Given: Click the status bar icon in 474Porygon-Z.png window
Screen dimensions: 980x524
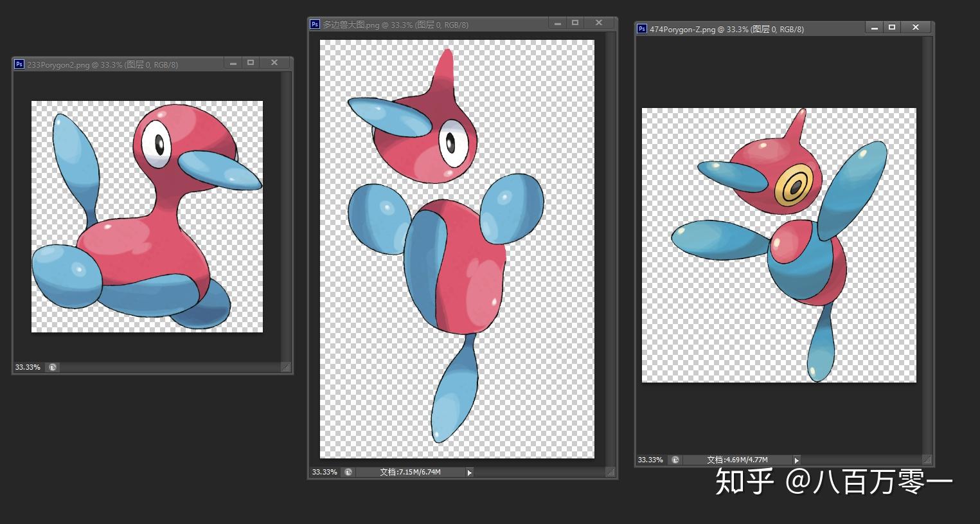Looking at the screenshot, I should pyautogui.click(x=675, y=460).
